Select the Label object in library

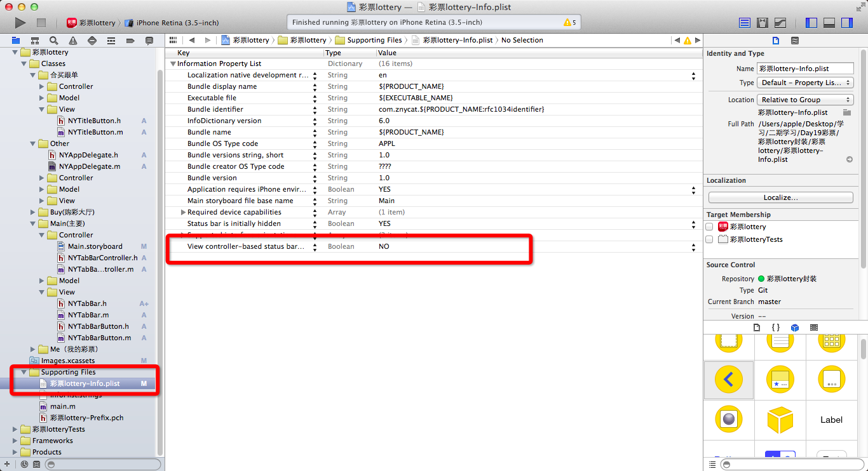click(831, 420)
